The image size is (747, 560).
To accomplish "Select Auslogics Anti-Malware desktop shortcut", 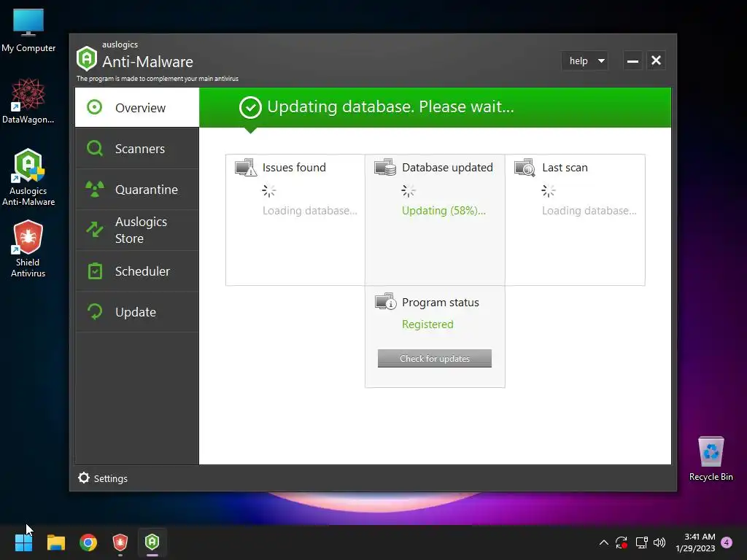I will pos(28,178).
